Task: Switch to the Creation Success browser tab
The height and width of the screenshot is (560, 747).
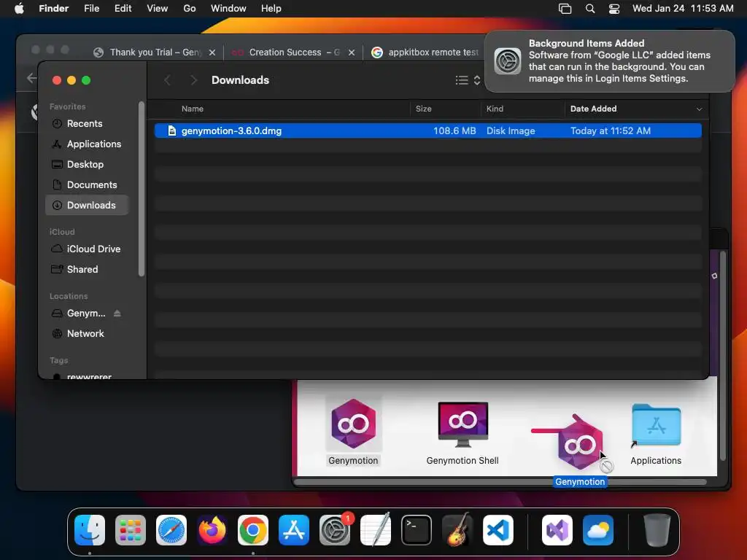Action: point(285,52)
